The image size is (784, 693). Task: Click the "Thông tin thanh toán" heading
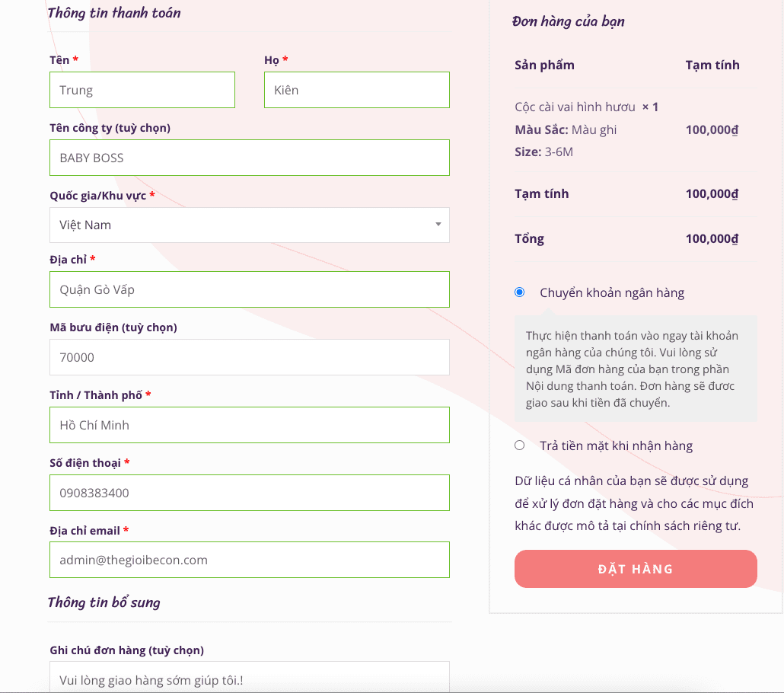(x=113, y=13)
